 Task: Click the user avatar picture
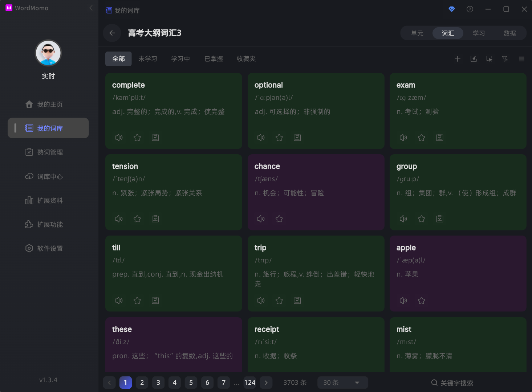[48, 53]
